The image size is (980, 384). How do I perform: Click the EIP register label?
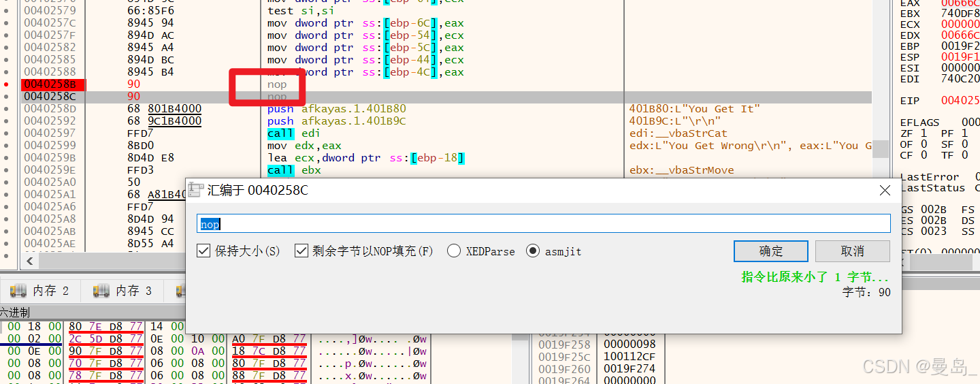click(910, 101)
